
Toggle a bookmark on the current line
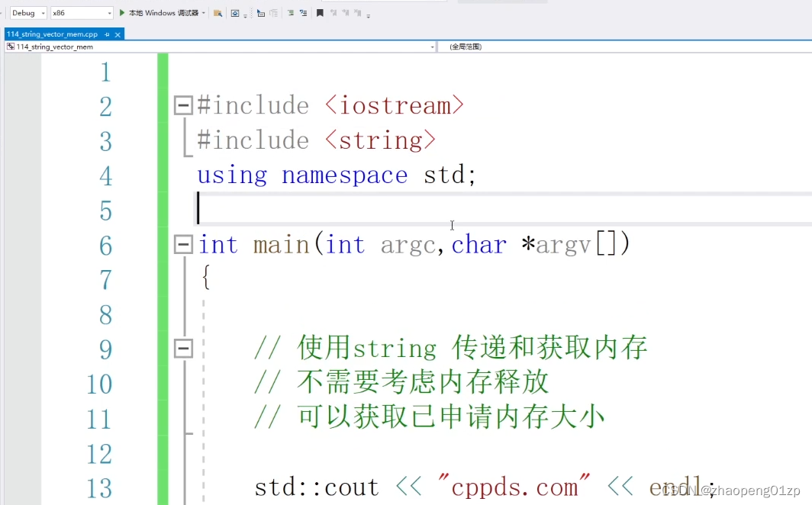click(320, 13)
